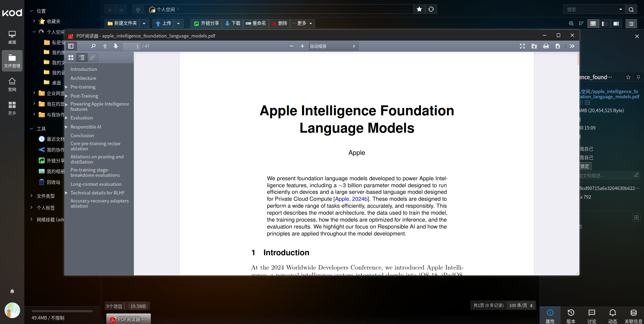This screenshot has width=644, height=324.
Task: Click 新建文件夹 new folder button
Action: tap(122, 23)
